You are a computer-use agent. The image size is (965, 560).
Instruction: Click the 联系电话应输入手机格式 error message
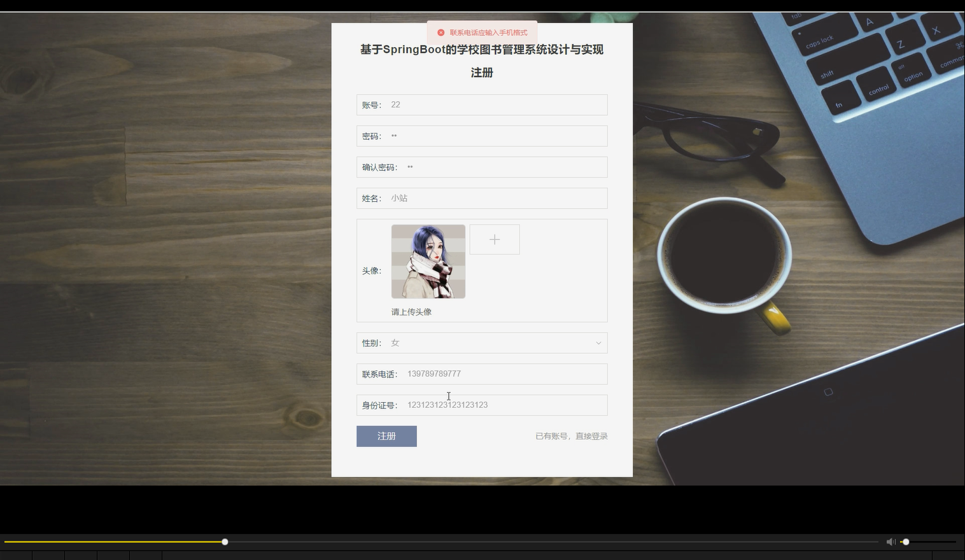(x=488, y=32)
